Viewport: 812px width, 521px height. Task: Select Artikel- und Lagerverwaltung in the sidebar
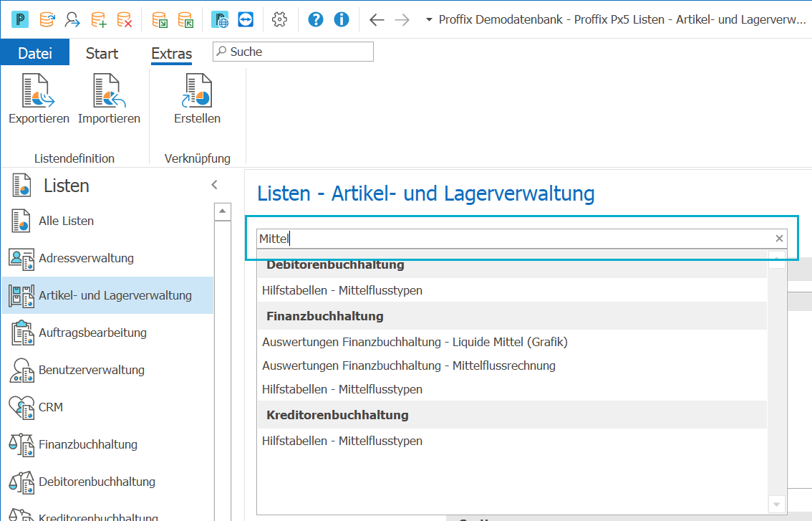(108, 295)
